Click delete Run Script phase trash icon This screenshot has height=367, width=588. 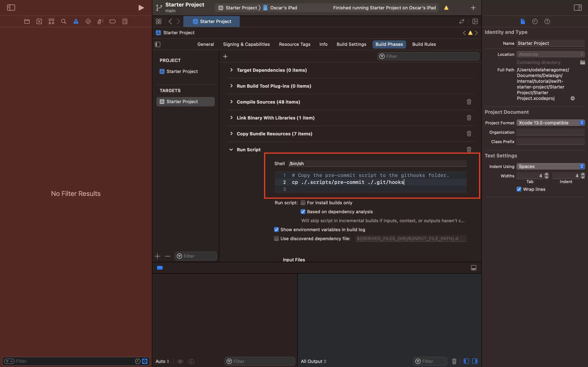[469, 149]
